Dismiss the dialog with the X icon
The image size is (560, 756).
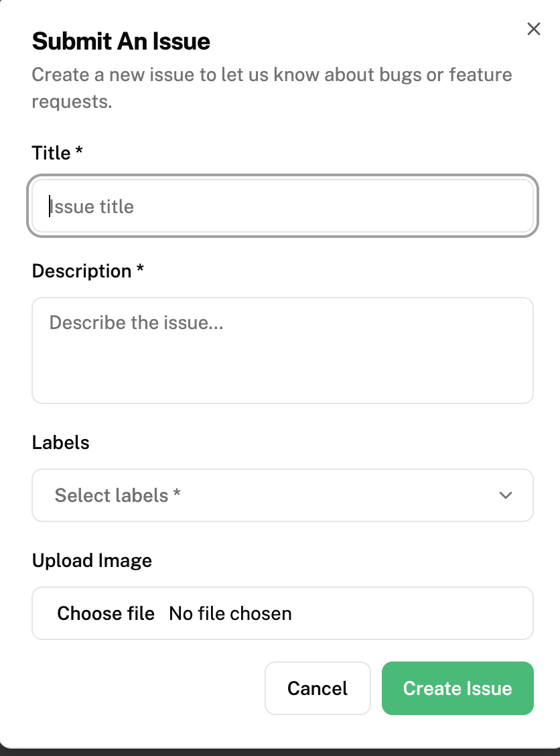533,29
